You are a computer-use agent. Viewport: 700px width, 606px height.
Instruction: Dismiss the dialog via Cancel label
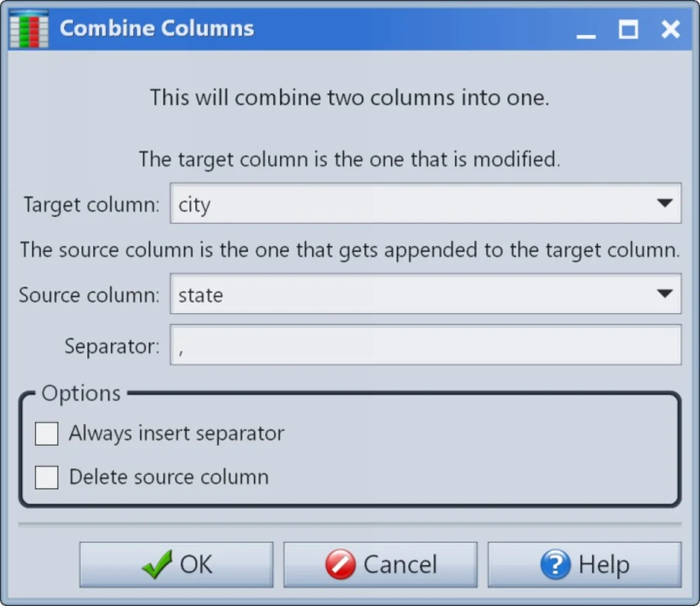[400, 565]
